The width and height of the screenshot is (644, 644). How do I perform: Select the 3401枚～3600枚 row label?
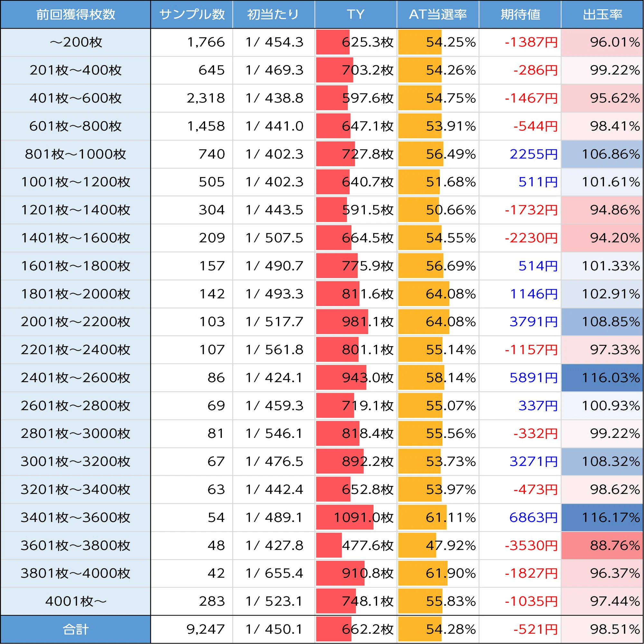[76, 517]
